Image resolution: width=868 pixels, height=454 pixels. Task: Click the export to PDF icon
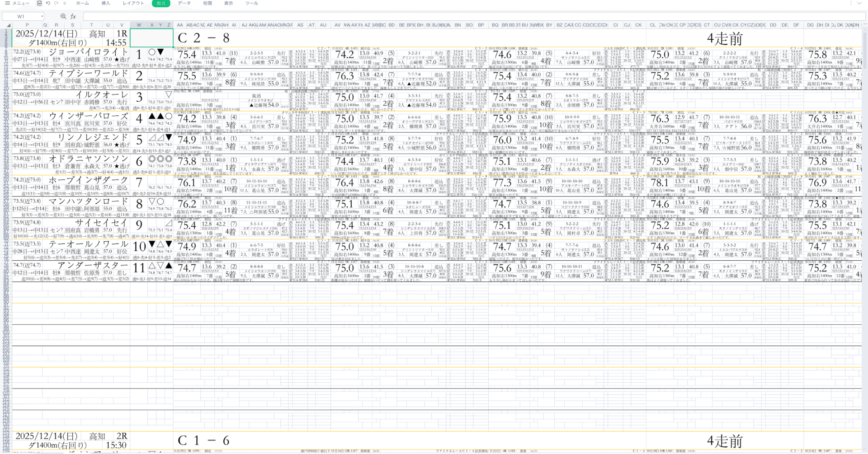(x=39, y=3)
